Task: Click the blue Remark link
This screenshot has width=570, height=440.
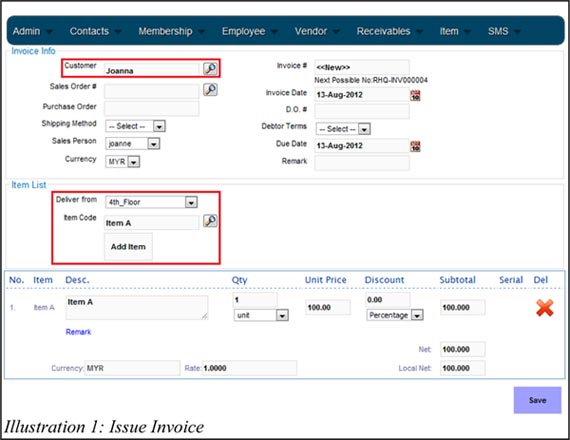Action: tap(78, 332)
